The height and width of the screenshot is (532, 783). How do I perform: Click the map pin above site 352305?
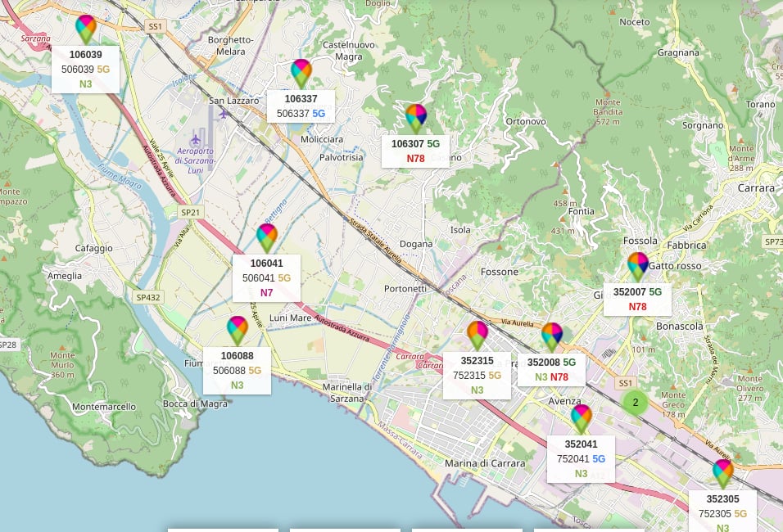click(723, 474)
